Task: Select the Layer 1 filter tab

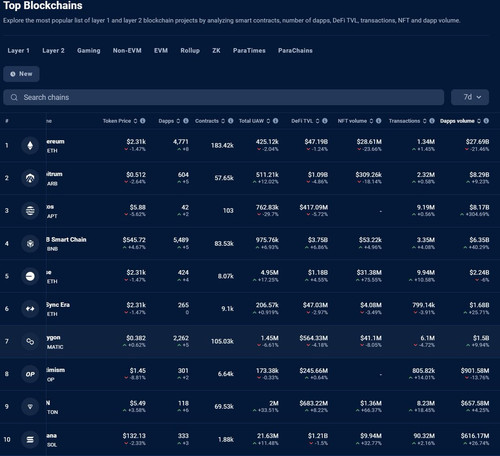Action: [18, 51]
